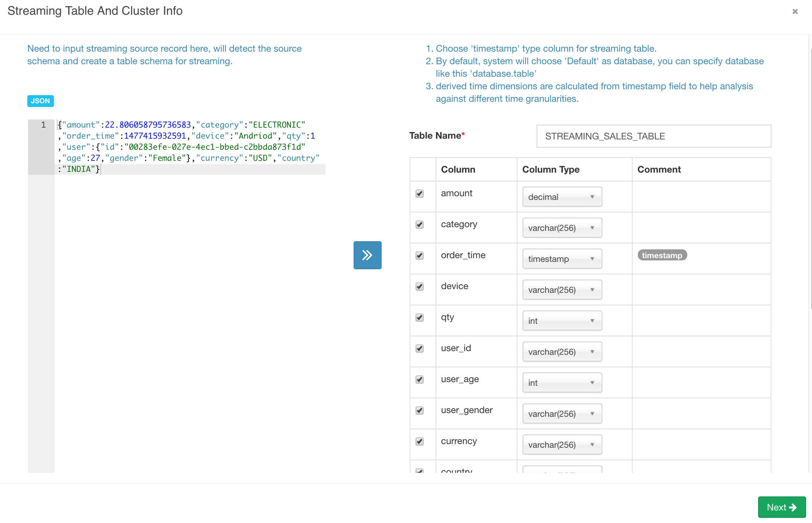The height and width of the screenshot is (523, 812).
Task: Expand the qty int type dropdown
Action: pos(562,321)
